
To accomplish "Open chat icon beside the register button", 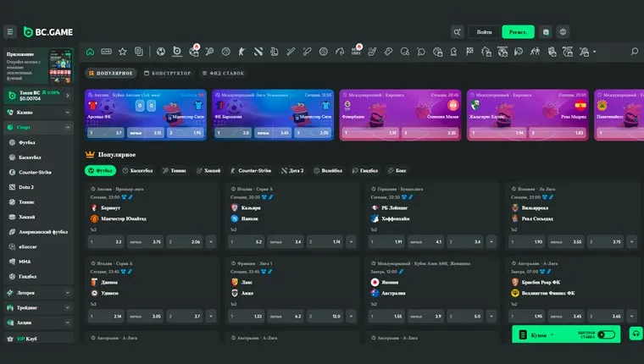I will pyautogui.click(x=546, y=32).
